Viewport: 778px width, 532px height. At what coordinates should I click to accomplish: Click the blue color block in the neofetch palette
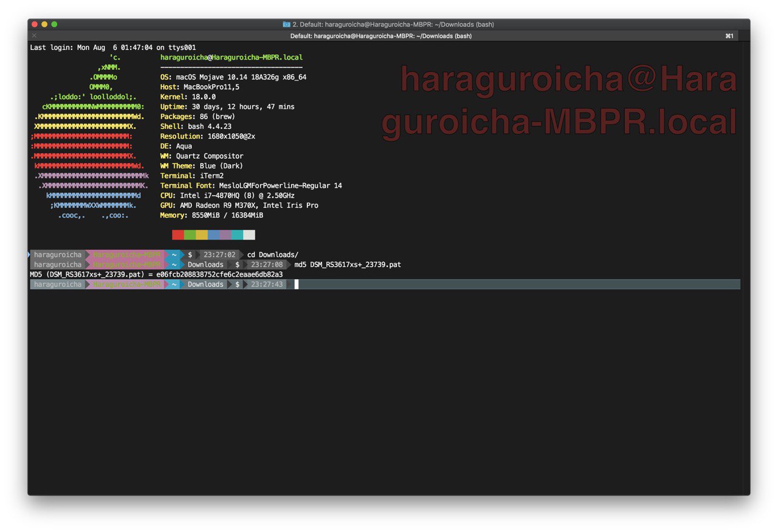213,235
